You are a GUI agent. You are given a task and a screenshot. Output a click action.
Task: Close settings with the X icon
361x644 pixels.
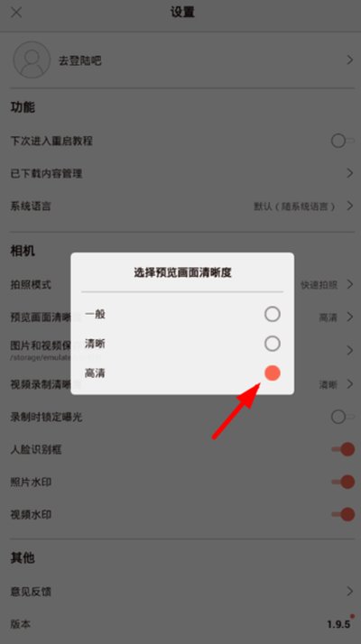point(16,13)
